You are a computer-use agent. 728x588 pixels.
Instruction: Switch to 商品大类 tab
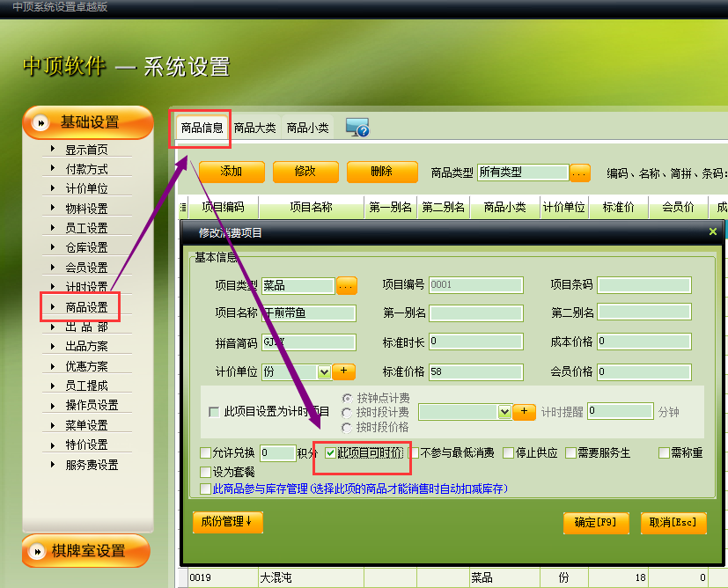(x=255, y=128)
